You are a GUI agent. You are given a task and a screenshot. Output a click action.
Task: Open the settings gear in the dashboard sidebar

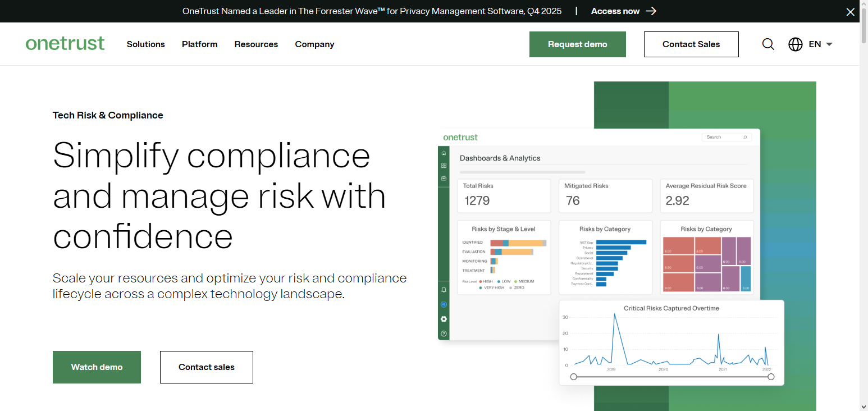444,319
